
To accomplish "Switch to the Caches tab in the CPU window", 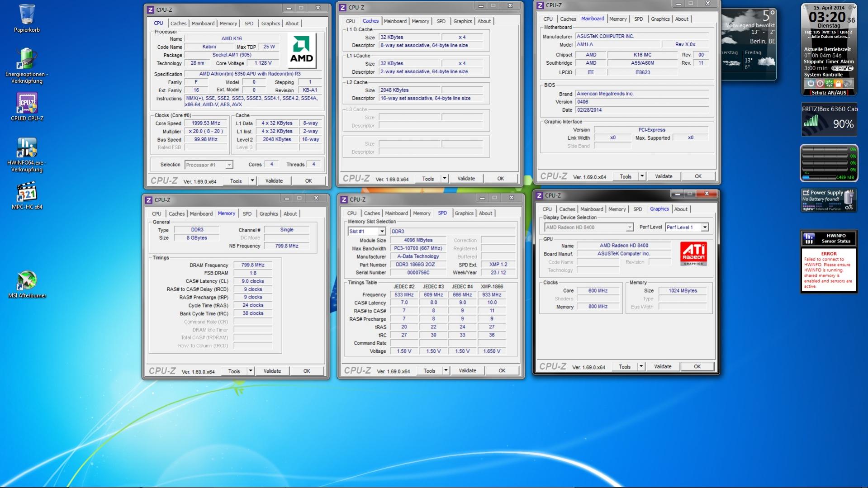I will pos(178,24).
